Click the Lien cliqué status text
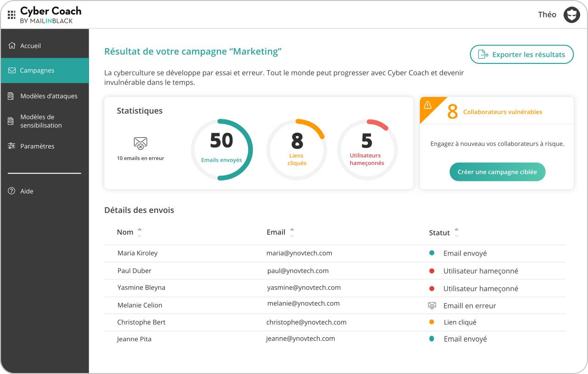The height and width of the screenshot is (374, 588). 460,322
